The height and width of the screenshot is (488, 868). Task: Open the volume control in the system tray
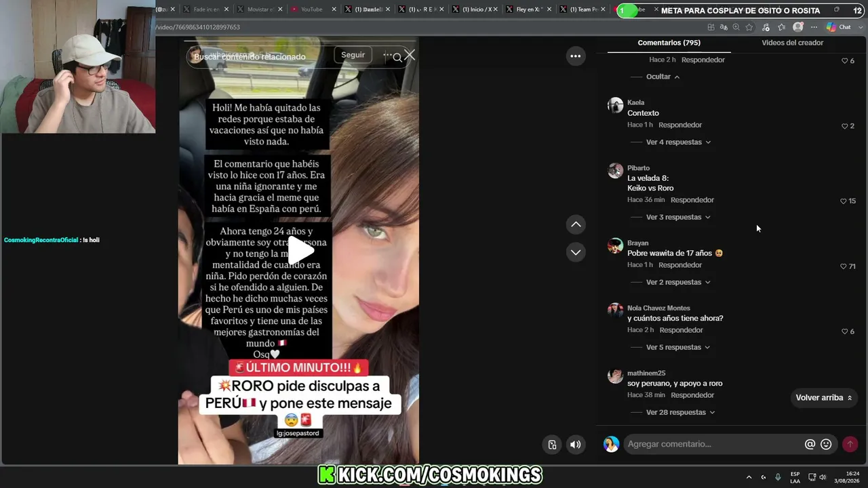[823, 477]
